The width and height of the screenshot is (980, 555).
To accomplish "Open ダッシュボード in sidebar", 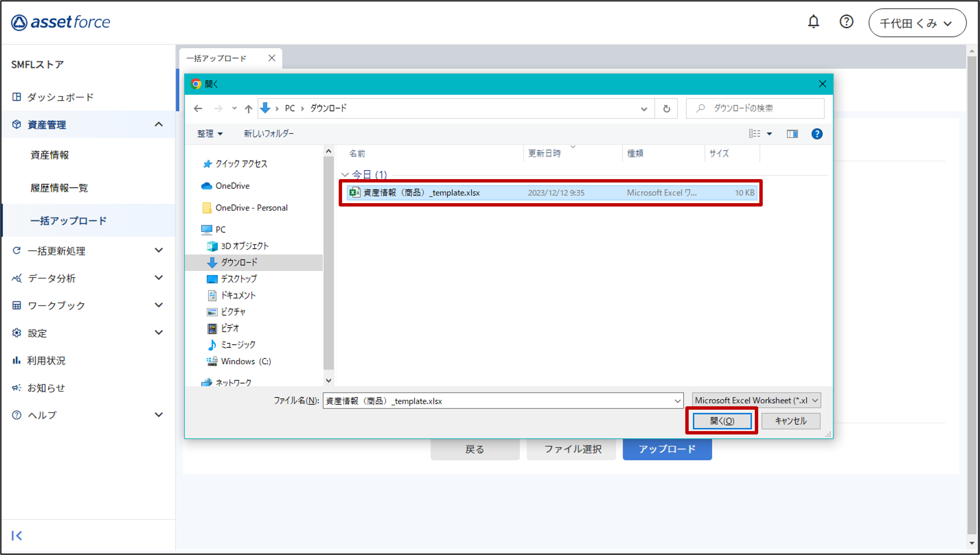I will click(x=60, y=97).
